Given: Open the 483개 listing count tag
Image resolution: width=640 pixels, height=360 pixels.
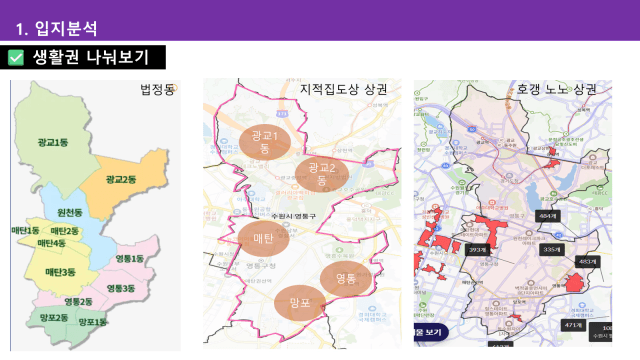Looking at the screenshot, I should (x=587, y=262).
